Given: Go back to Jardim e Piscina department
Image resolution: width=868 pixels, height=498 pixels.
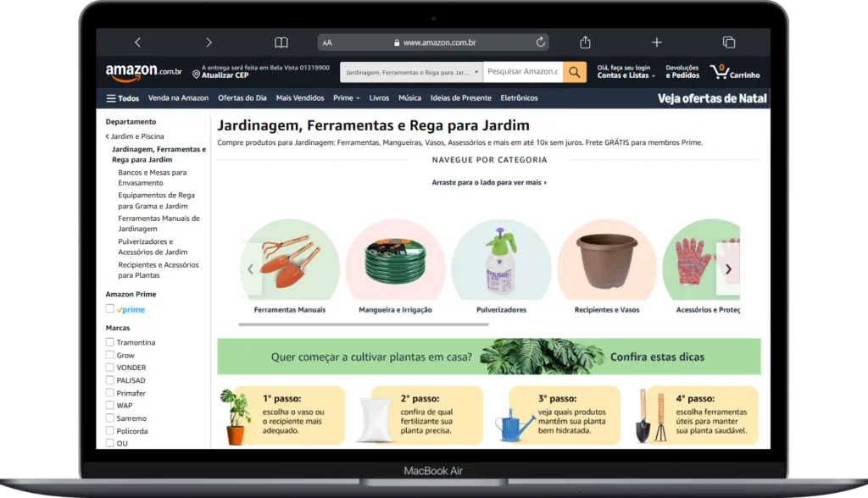Looking at the screenshot, I should pos(135,136).
